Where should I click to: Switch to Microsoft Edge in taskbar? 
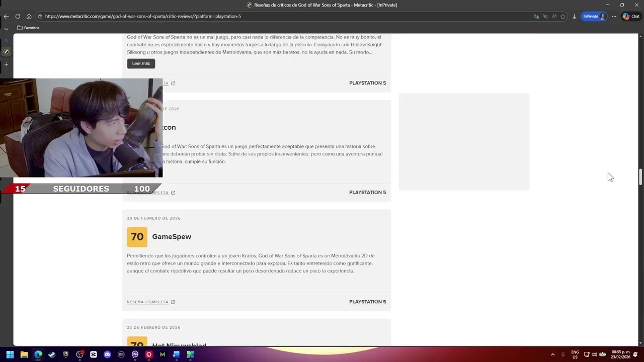38,354
